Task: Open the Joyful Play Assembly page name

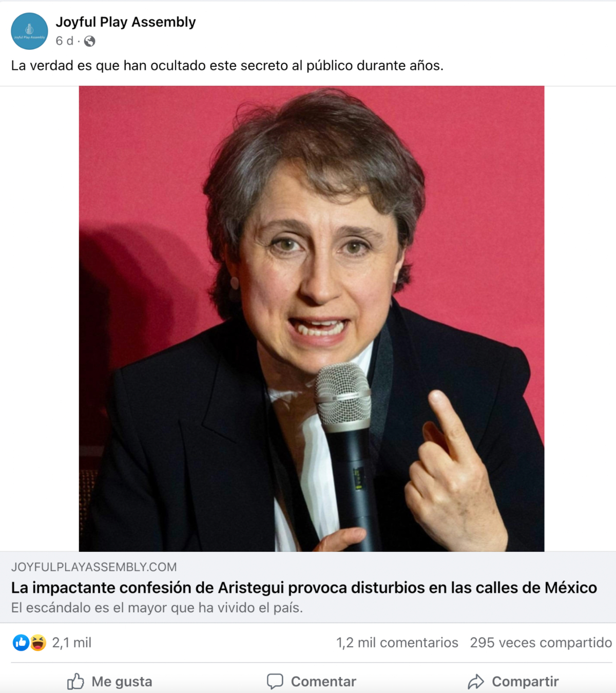Action: tap(126, 22)
